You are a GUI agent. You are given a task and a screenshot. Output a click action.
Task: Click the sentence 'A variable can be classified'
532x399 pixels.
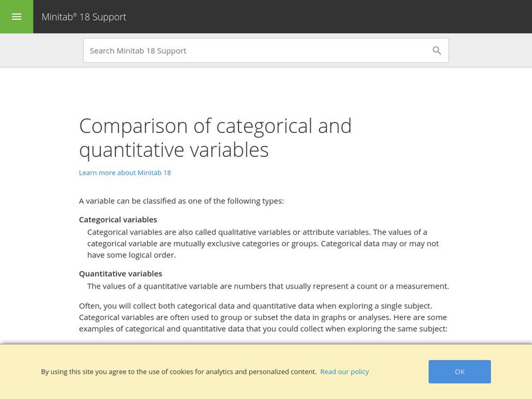181,201
